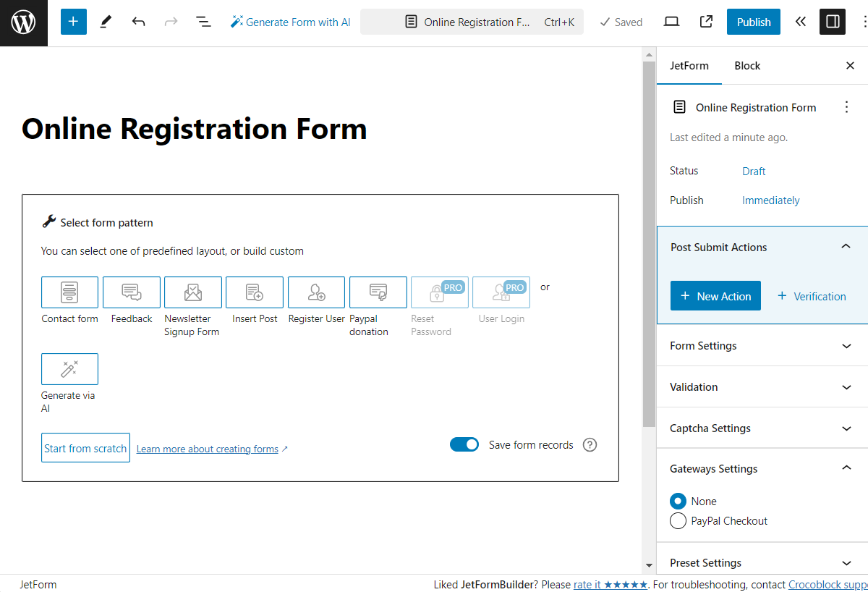Open the Generate via AI pattern

(x=69, y=369)
